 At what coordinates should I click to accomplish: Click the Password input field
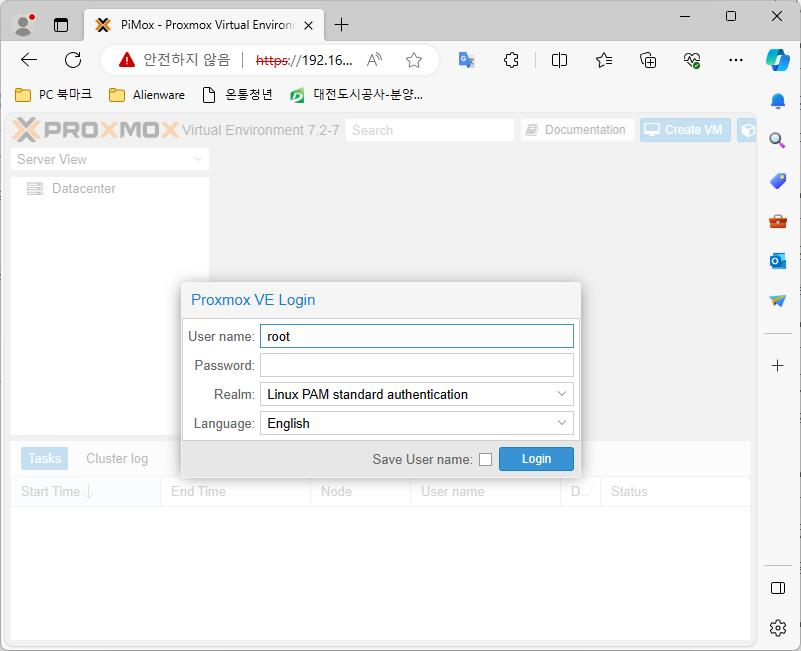(x=417, y=365)
